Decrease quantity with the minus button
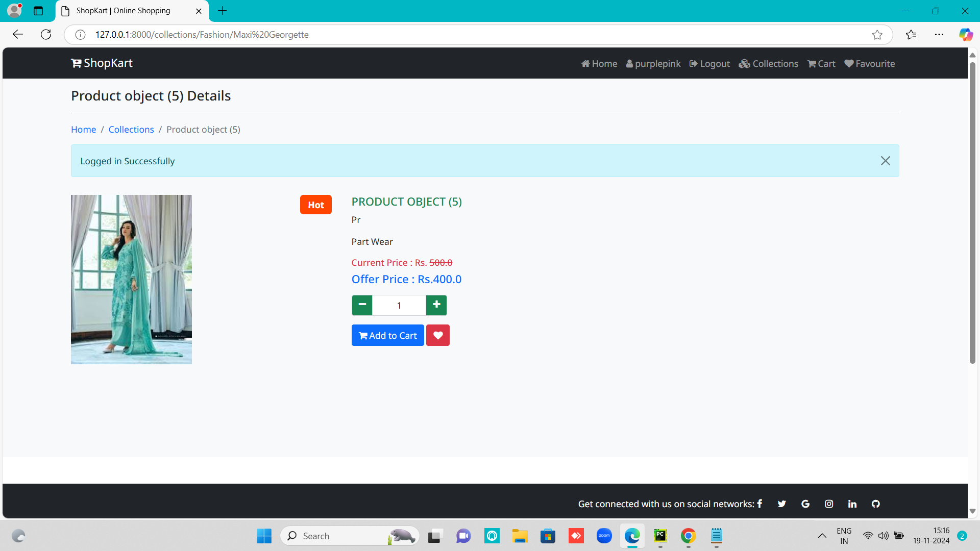 coord(362,305)
